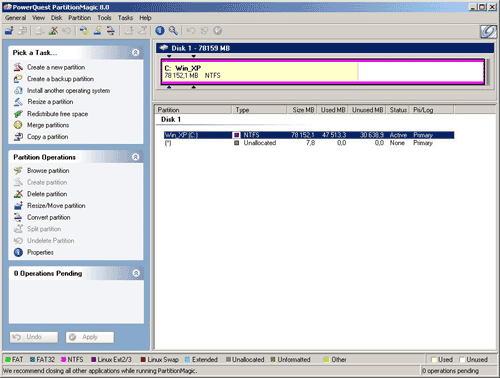
Task: Click the Unused MB column header
Action: pos(367,110)
